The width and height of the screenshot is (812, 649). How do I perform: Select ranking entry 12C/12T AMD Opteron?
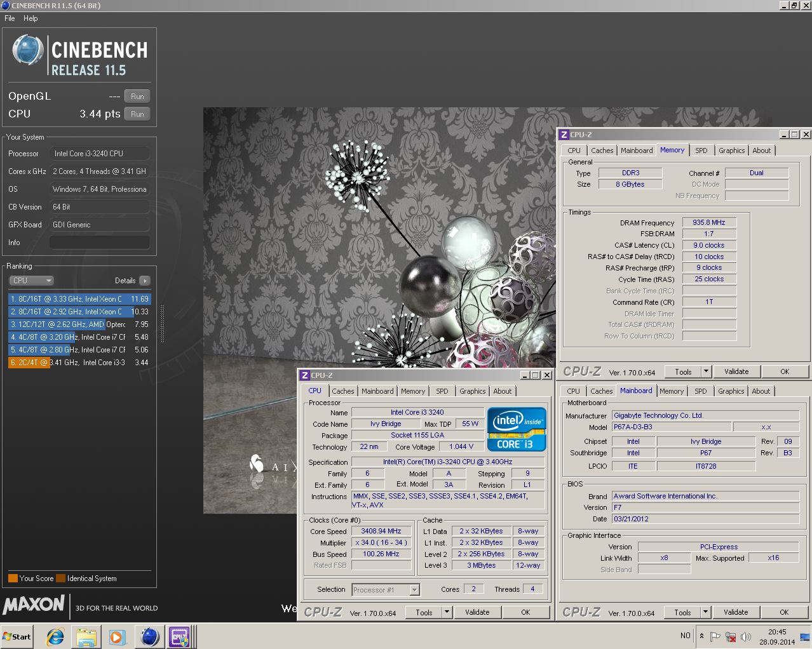[x=79, y=324]
